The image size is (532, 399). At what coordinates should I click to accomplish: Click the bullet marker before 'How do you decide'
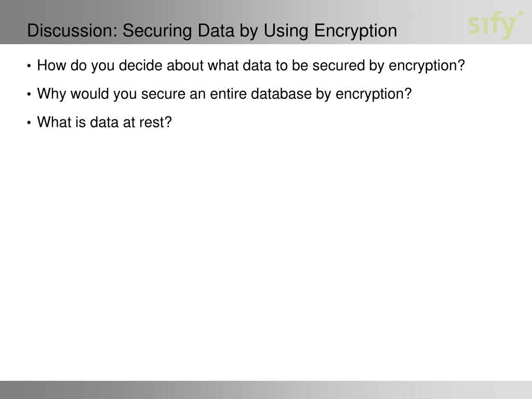point(30,66)
